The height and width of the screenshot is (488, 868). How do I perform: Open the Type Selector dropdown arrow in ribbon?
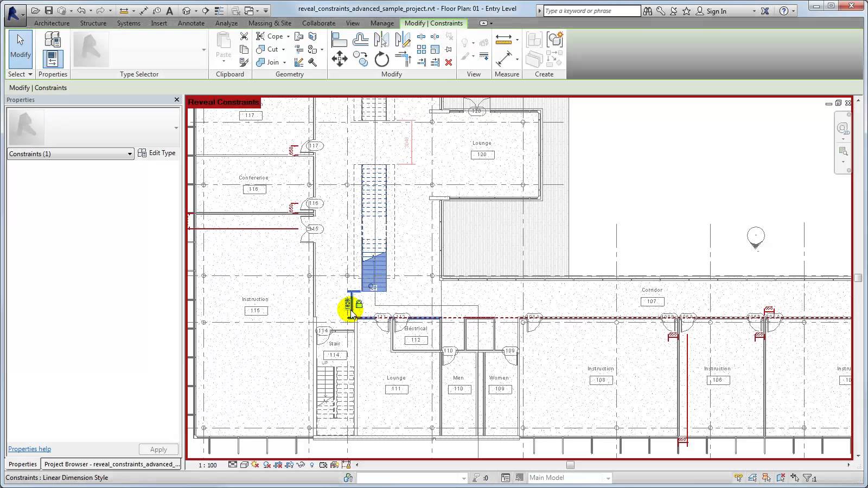tap(203, 50)
